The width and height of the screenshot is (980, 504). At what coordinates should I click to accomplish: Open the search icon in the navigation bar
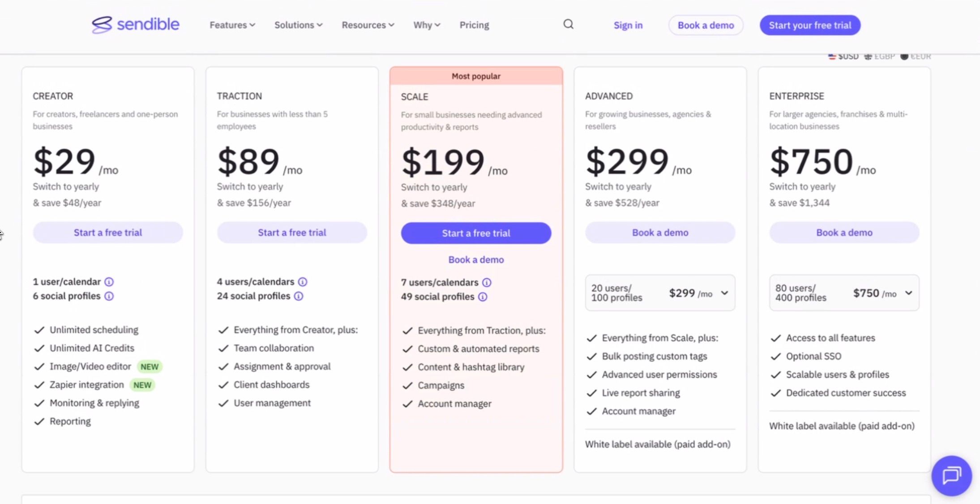pyautogui.click(x=568, y=24)
